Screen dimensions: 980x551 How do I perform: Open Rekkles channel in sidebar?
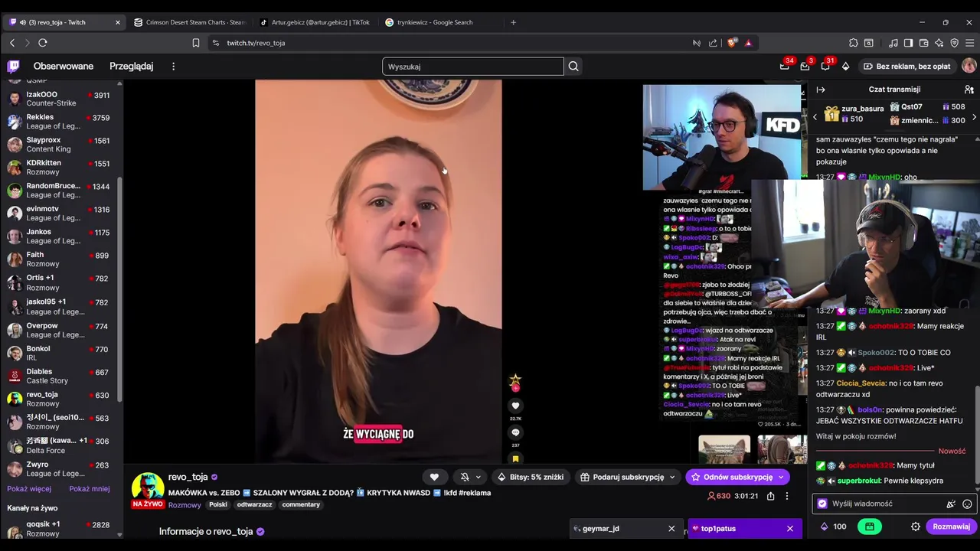click(59, 122)
